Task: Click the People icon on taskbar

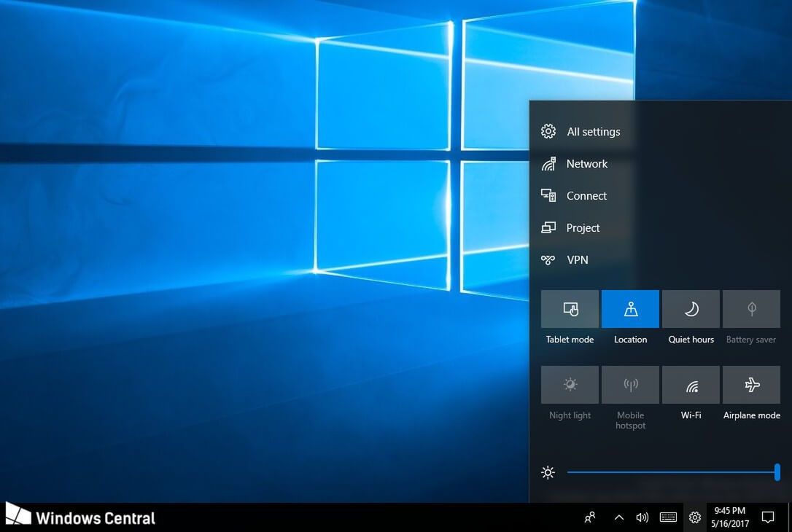Action: [589, 517]
